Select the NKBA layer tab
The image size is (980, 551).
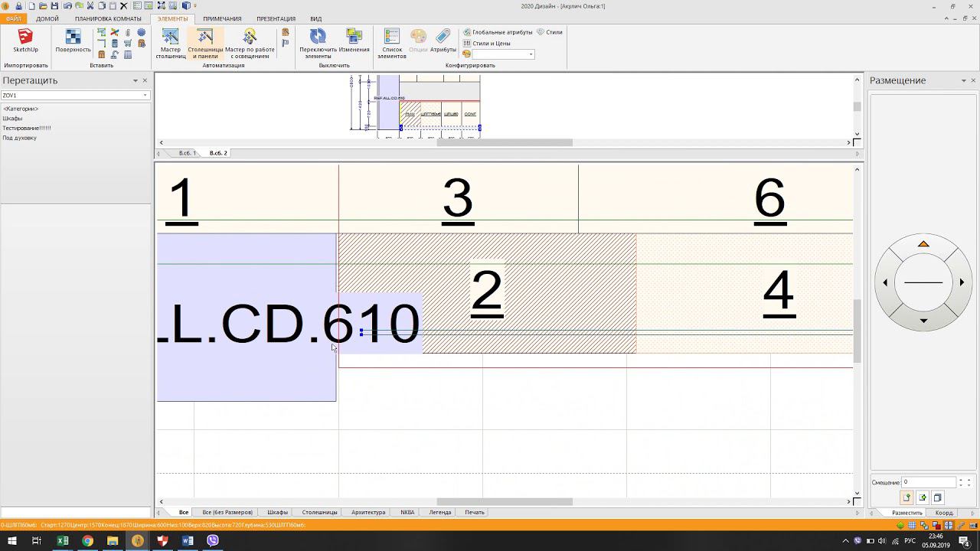click(407, 512)
